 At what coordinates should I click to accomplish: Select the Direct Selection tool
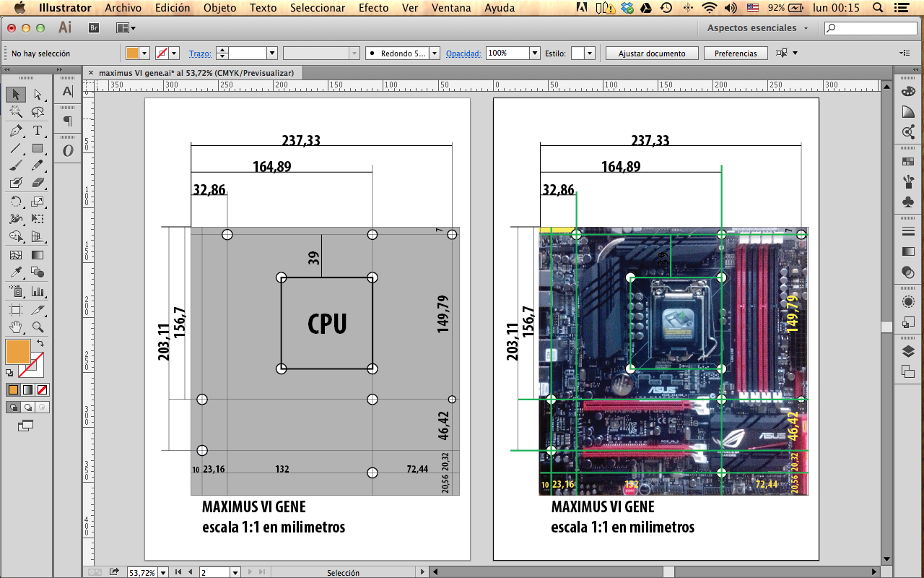click(38, 95)
